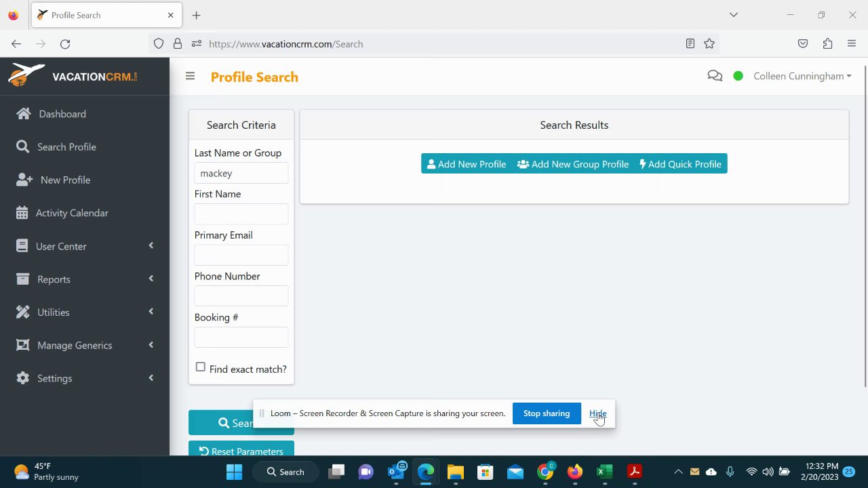Open the chat messages icon
This screenshot has height=488, width=868.
(715, 76)
